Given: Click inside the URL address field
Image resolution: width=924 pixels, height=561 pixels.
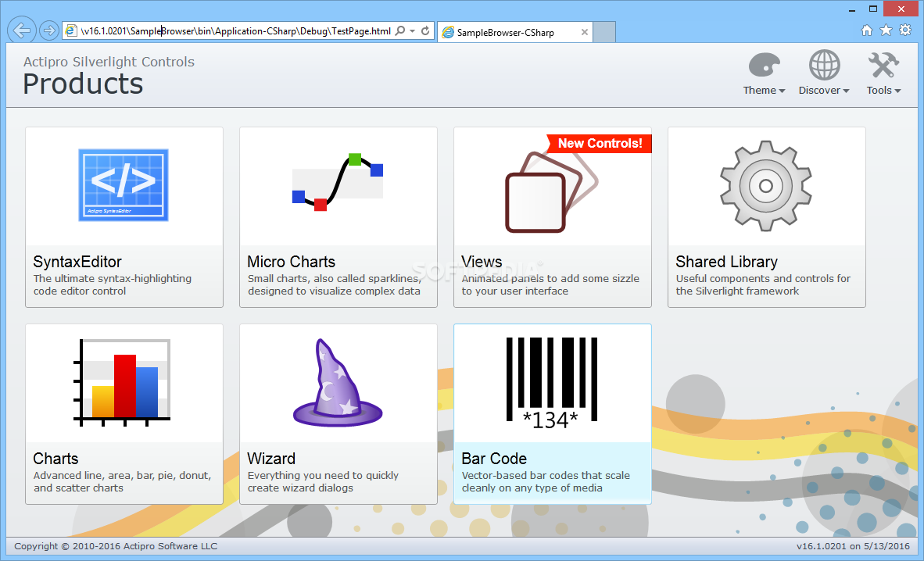Looking at the screenshot, I should [236, 30].
